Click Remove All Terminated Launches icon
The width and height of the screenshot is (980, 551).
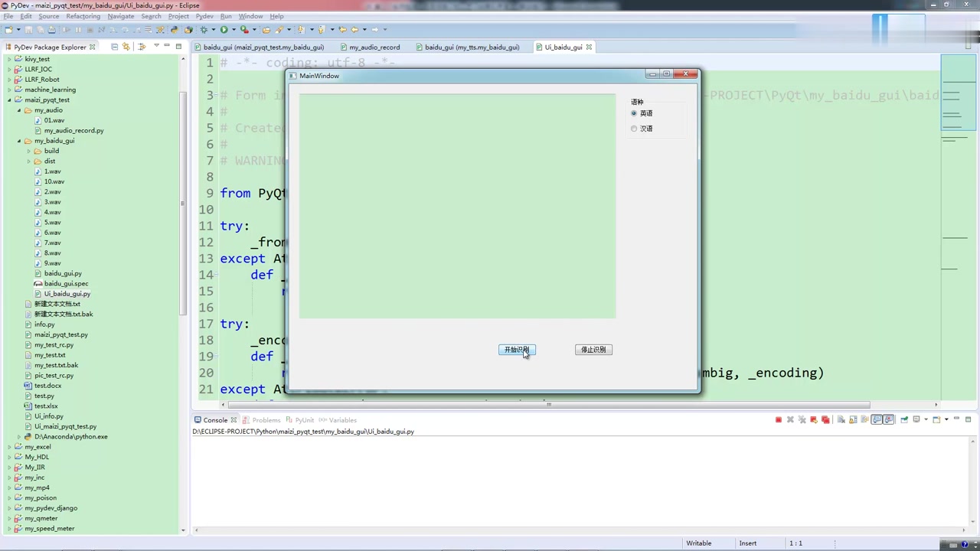(802, 419)
